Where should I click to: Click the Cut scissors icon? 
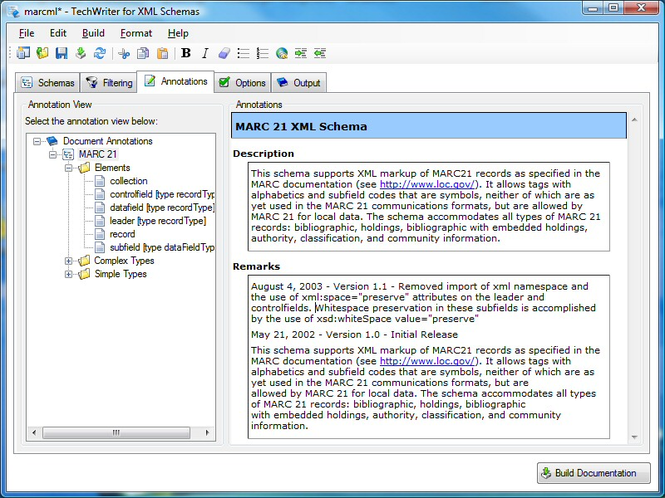(x=124, y=53)
